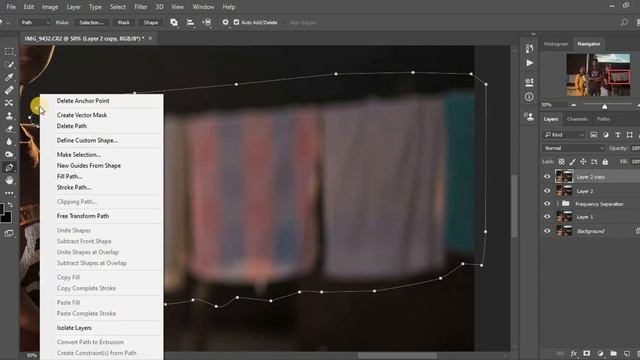Open the History panel icon
Screen dimensions: 640x360
click(529, 49)
